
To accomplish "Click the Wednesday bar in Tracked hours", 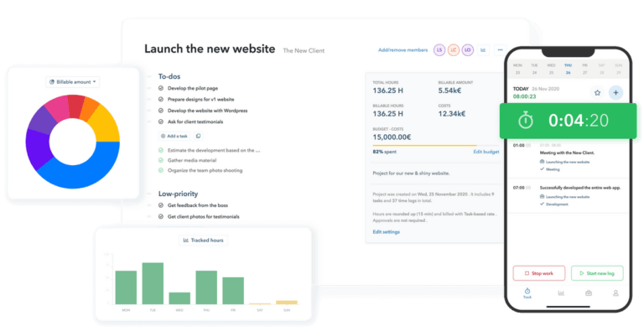I will tap(179, 298).
